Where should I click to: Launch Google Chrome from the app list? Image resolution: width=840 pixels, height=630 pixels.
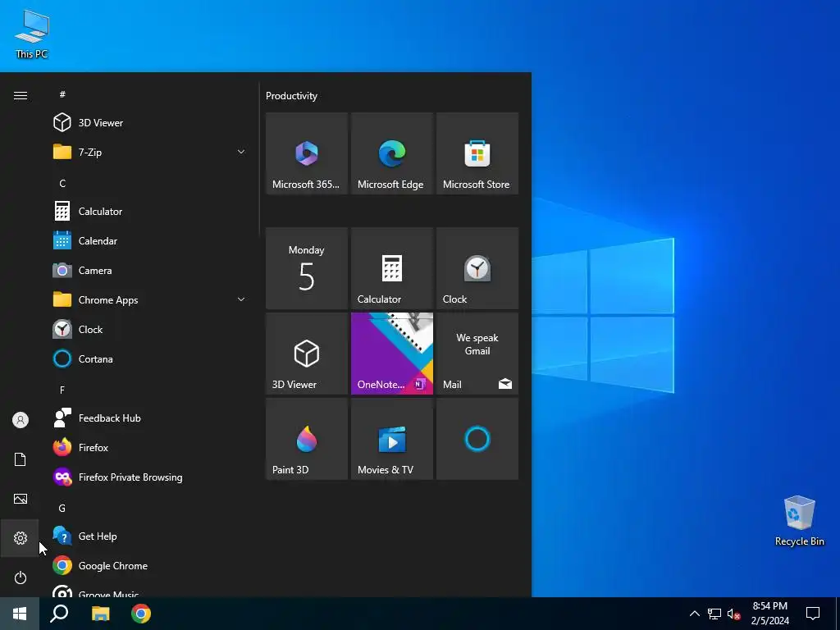pyautogui.click(x=149, y=566)
